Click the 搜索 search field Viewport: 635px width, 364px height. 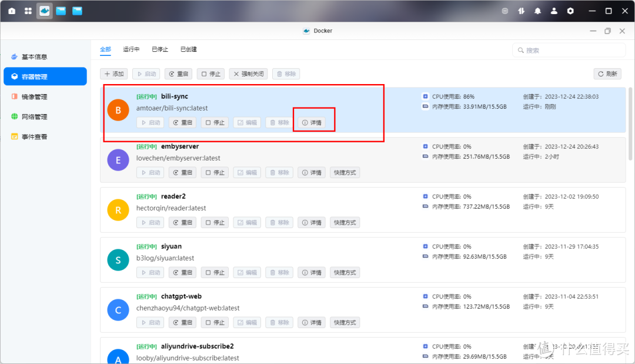[x=569, y=50]
